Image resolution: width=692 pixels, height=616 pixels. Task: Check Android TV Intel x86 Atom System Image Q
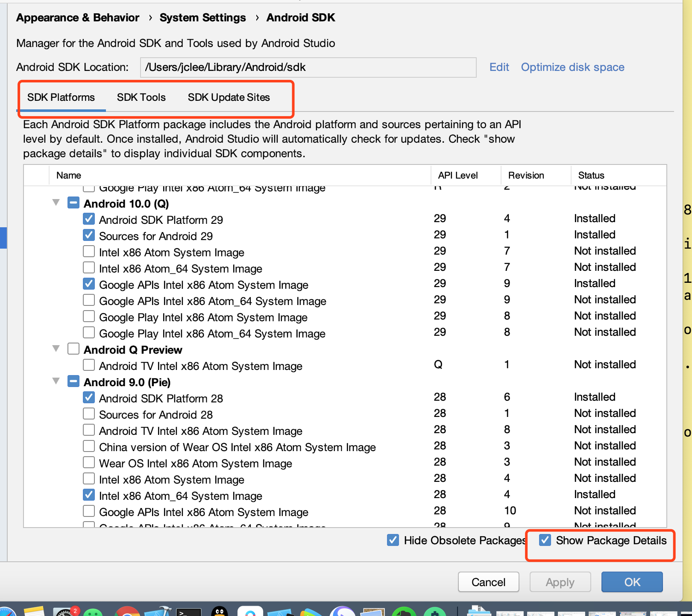[89, 365]
